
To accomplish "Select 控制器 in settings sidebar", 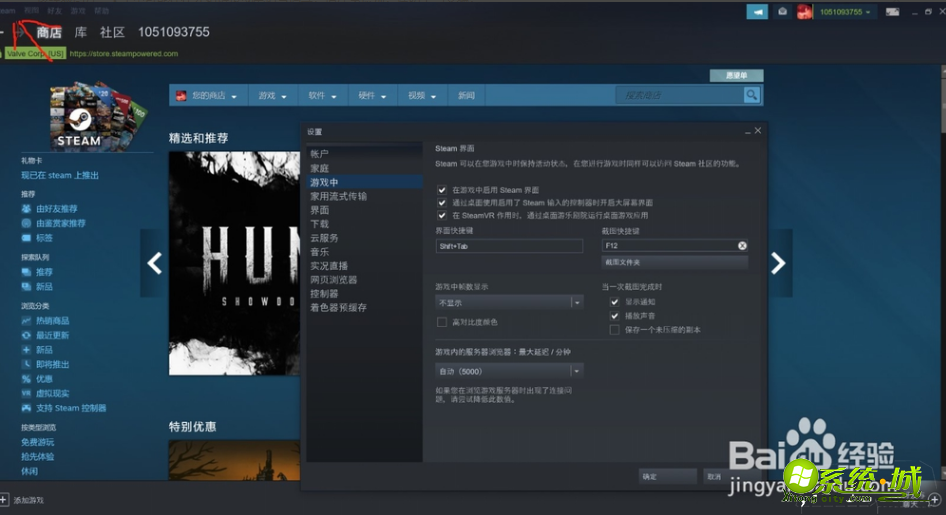I will pyautogui.click(x=364, y=294).
